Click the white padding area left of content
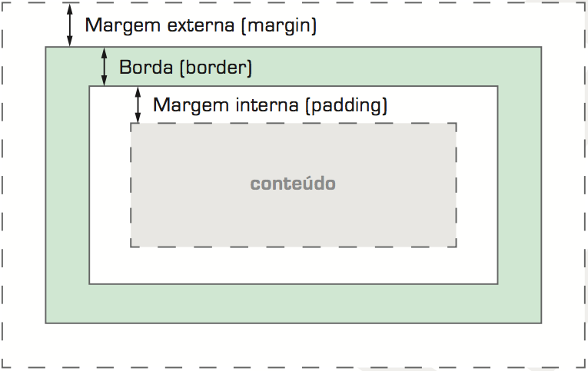 (x=110, y=185)
